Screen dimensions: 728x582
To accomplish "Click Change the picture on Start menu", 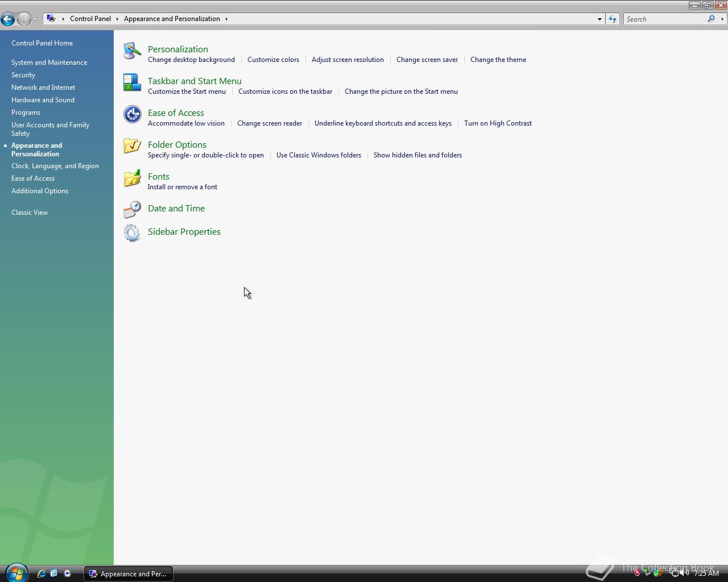I will coord(401,92).
